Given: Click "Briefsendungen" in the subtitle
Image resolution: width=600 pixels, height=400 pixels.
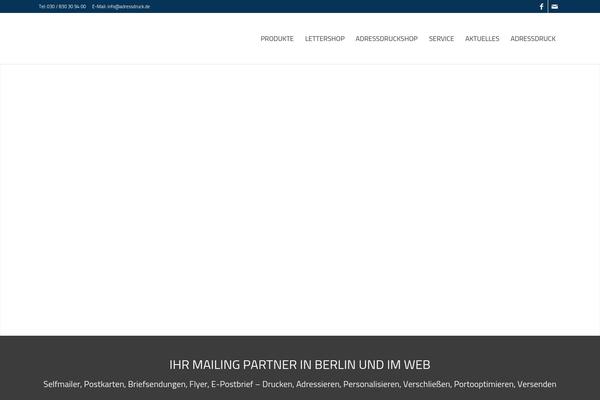Looking at the screenshot, I should point(156,384).
